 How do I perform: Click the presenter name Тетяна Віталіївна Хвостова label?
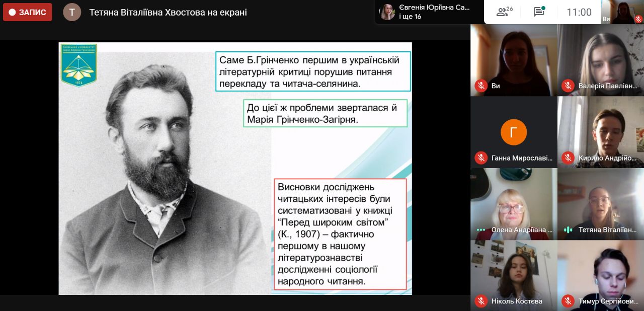click(x=168, y=12)
